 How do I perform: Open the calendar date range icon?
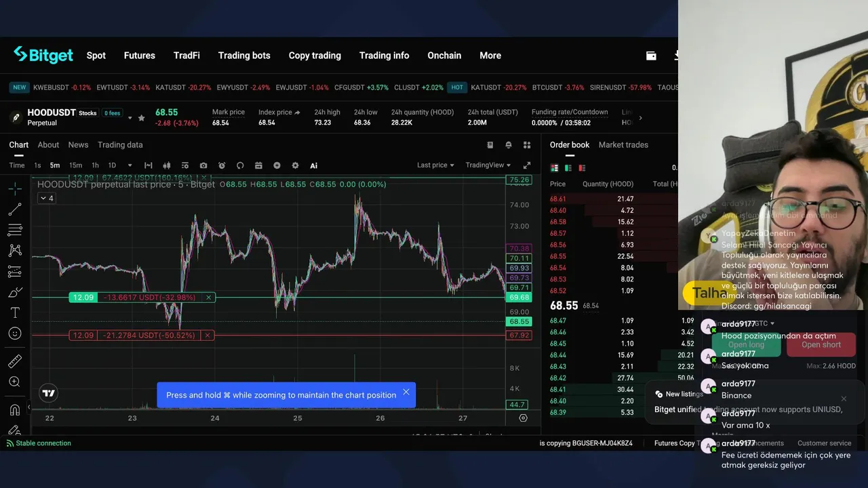[258, 165]
